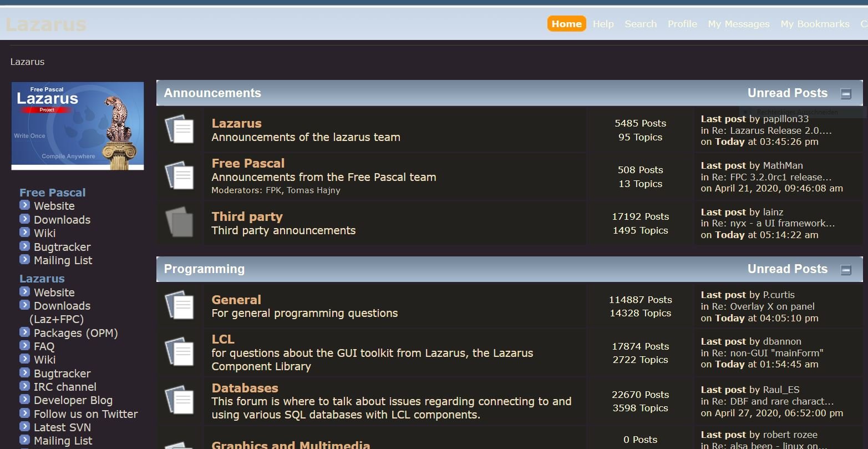Go to Home tab
Image resolution: width=868 pixels, height=449 pixels.
[x=567, y=24]
